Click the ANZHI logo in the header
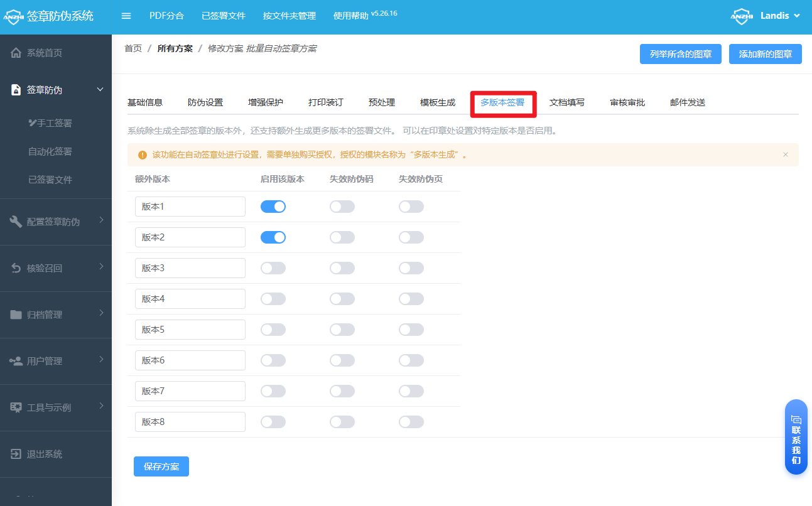Viewport: 812px width, 506px height. click(x=14, y=16)
